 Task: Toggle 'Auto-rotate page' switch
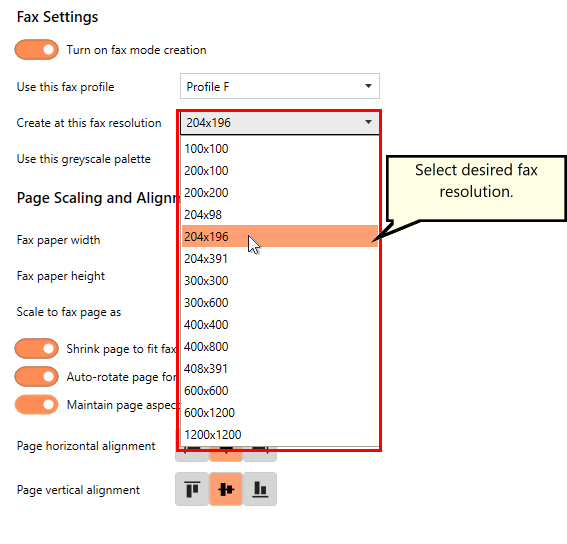click(37, 377)
